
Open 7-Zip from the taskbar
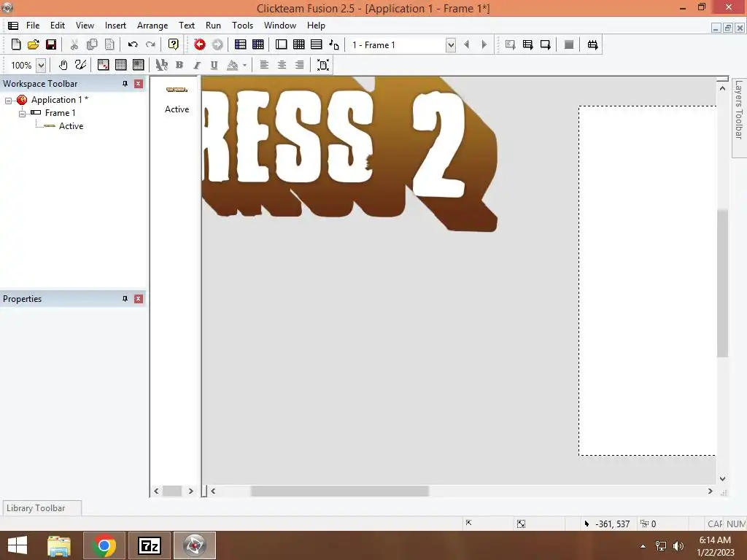pos(150,545)
